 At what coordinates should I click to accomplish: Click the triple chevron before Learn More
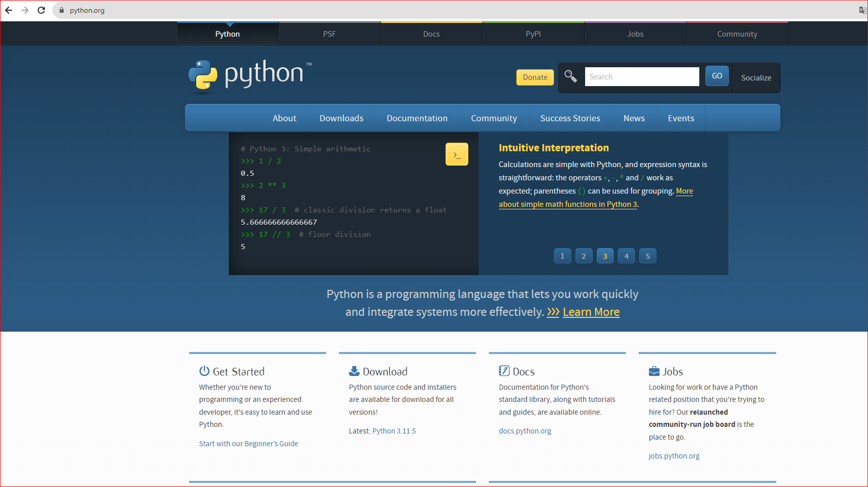[553, 312]
